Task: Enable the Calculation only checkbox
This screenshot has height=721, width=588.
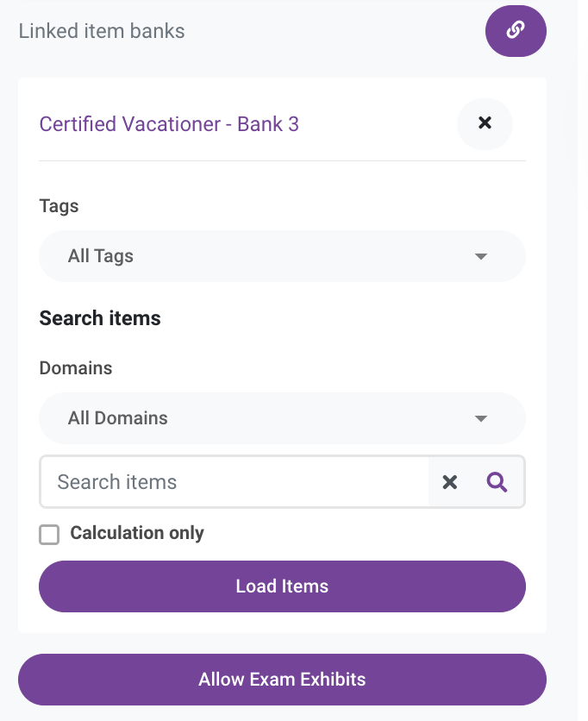Action: (x=49, y=535)
